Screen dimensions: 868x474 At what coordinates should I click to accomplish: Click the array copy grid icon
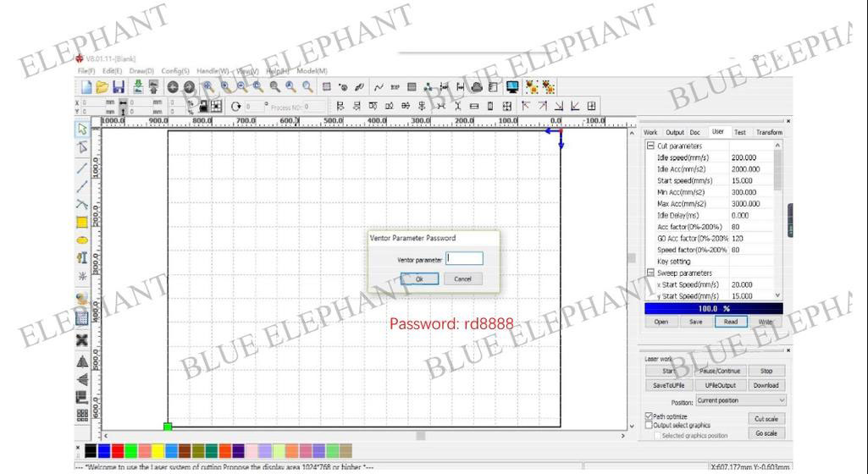coord(82,416)
